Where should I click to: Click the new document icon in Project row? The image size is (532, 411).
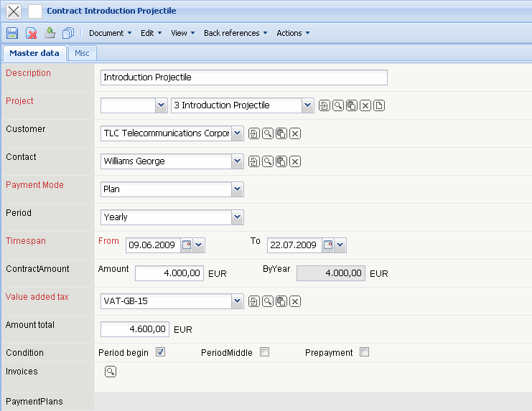click(x=379, y=105)
